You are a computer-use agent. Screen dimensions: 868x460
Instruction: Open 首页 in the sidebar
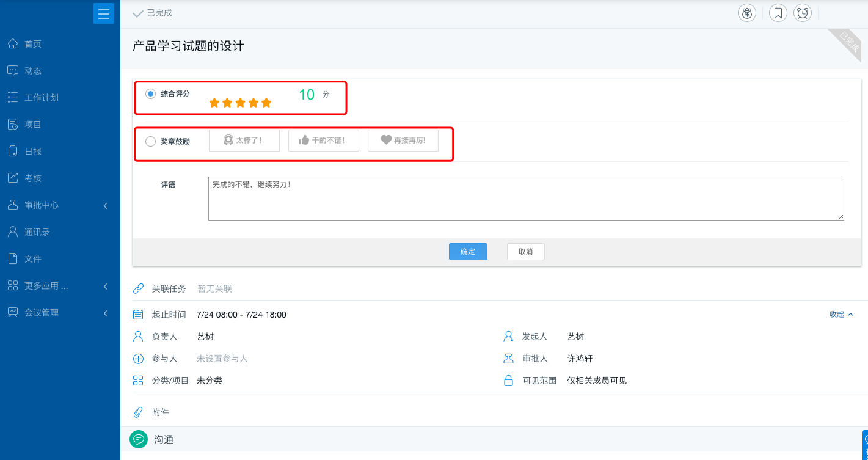point(33,44)
